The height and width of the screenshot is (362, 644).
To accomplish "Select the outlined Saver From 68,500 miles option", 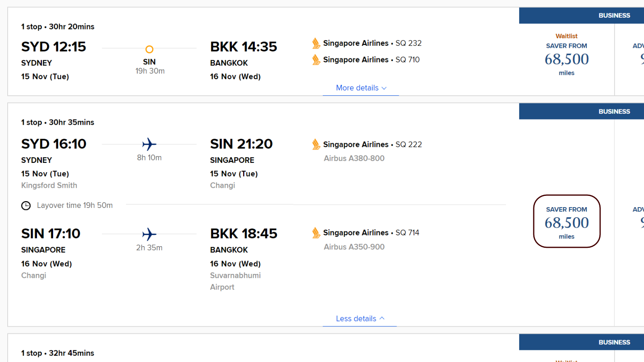I will [567, 221].
